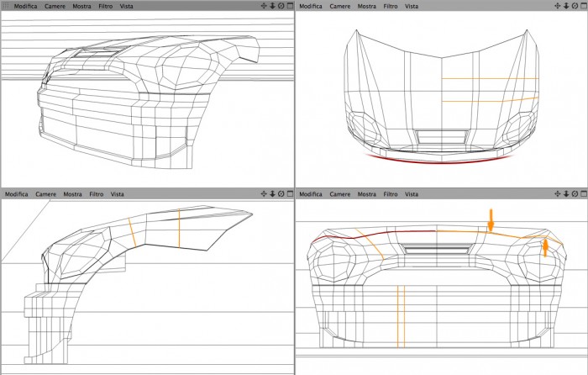588x375 pixels.
Task: Open Modifica menu in front-view viewport
Action: 311,194
